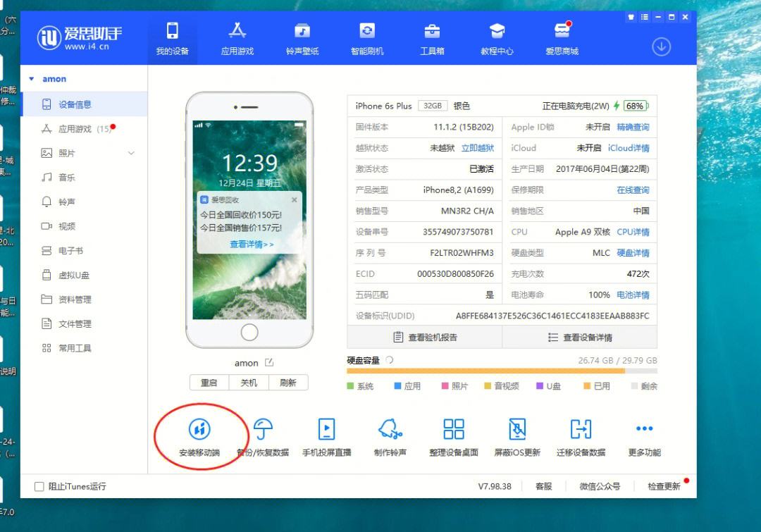This screenshot has height=532, width=761.
Task: Click the 立即越狱 link
Action: (x=478, y=147)
